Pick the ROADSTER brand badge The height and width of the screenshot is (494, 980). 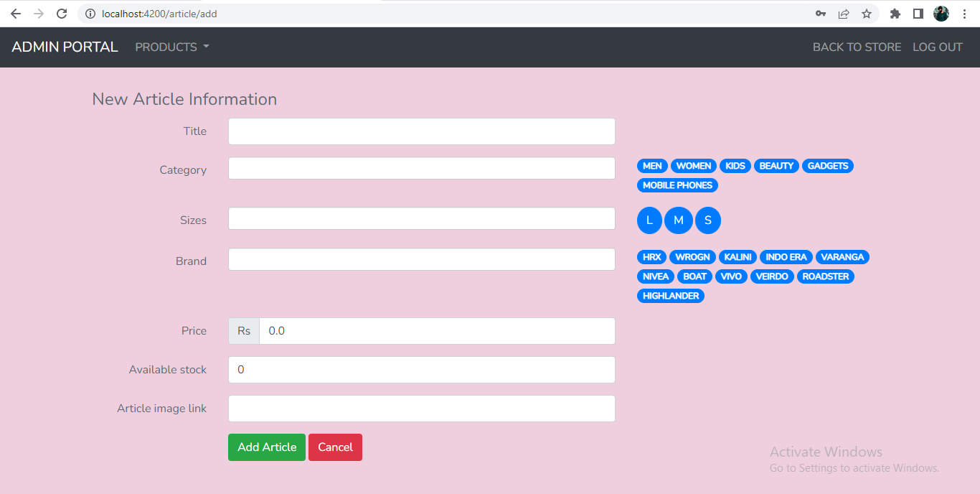(826, 276)
